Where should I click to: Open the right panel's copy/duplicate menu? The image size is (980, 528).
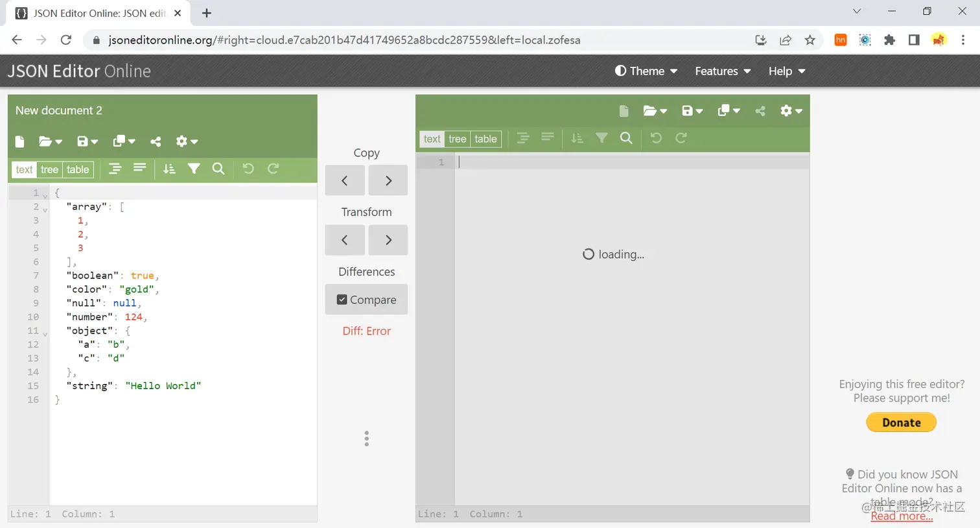pos(729,111)
